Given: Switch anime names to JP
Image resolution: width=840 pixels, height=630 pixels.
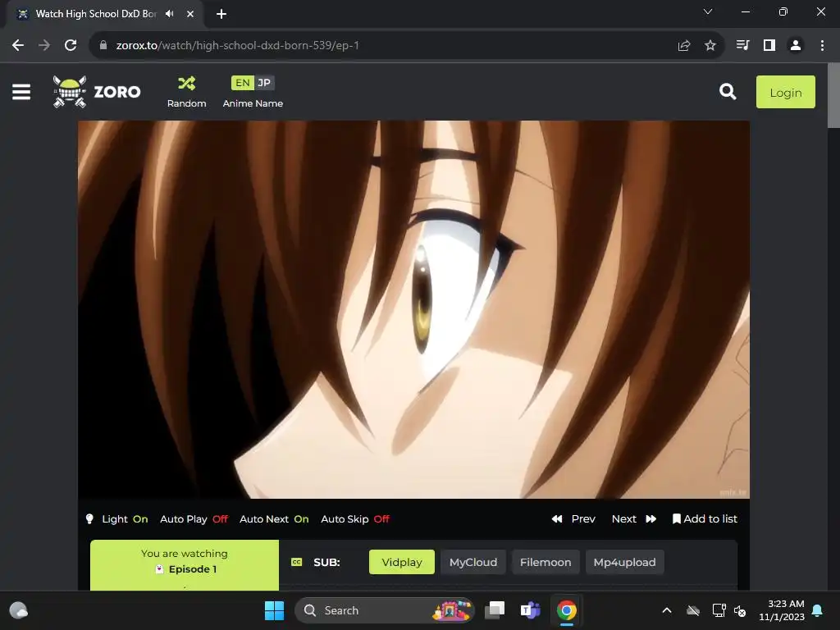Looking at the screenshot, I should click(x=263, y=83).
